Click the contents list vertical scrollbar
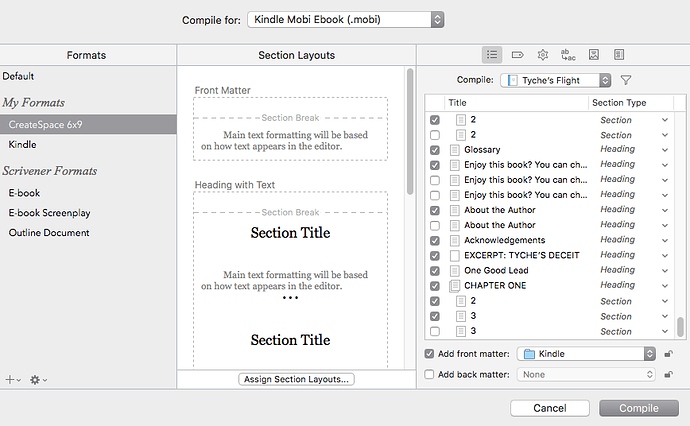 tap(680, 327)
